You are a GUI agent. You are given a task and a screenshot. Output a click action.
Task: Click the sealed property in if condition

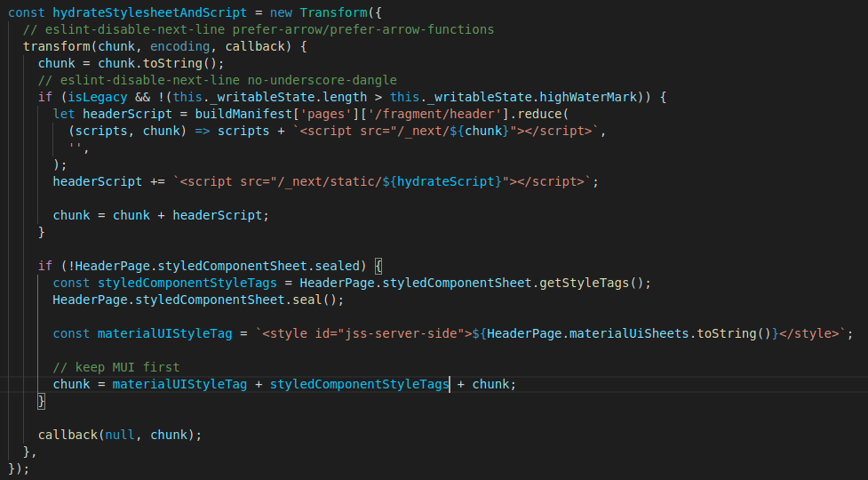[337, 266]
